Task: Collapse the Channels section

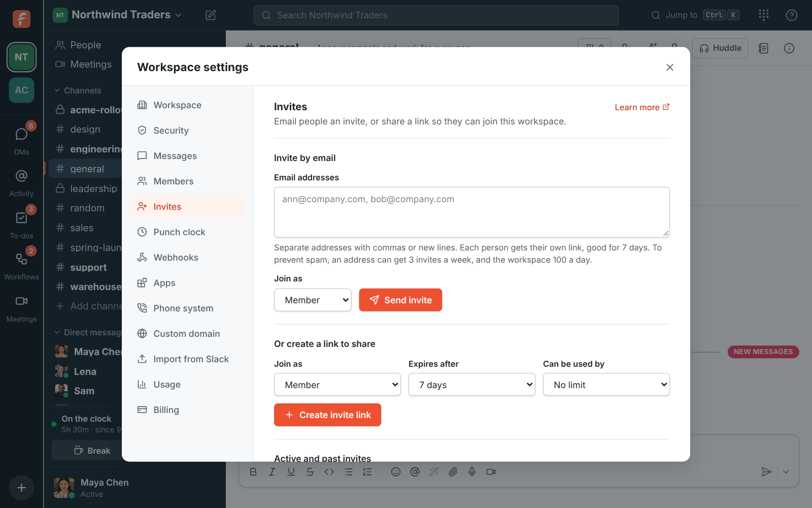Action: coord(78,90)
